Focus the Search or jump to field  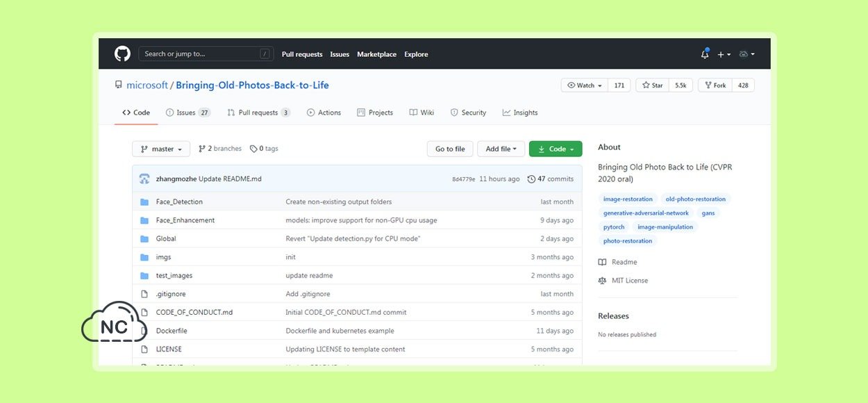click(x=206, y=54)
